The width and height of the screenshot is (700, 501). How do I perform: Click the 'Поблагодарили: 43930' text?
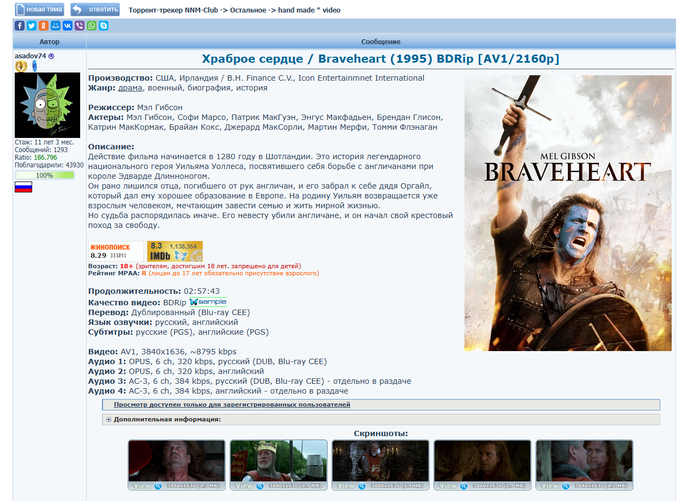point(49,165)
